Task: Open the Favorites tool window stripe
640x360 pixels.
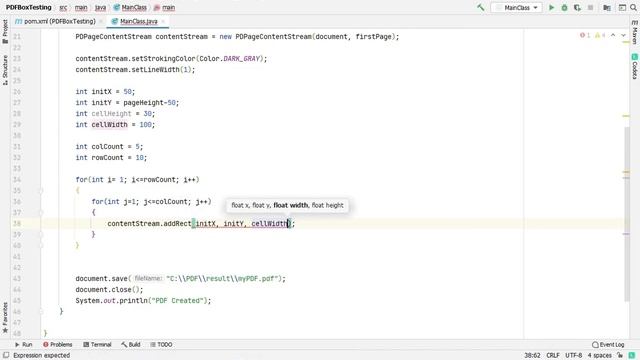Action: [x=5, y=317]
